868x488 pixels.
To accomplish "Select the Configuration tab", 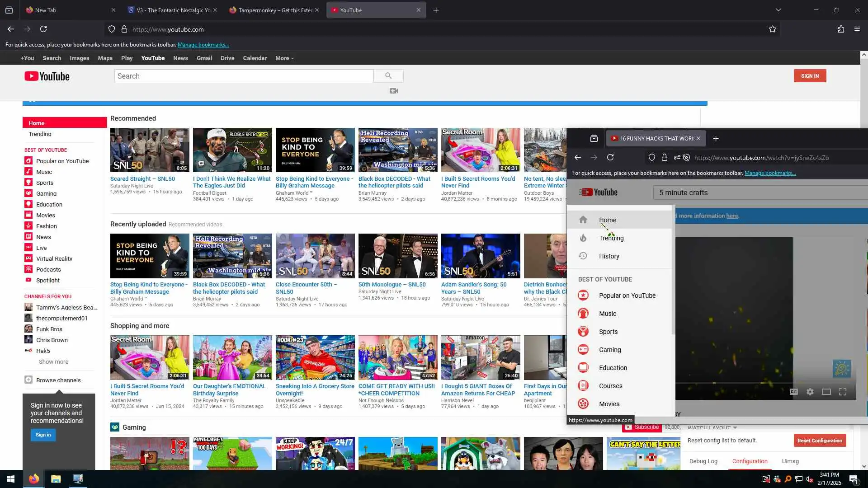I will (750, 461).
